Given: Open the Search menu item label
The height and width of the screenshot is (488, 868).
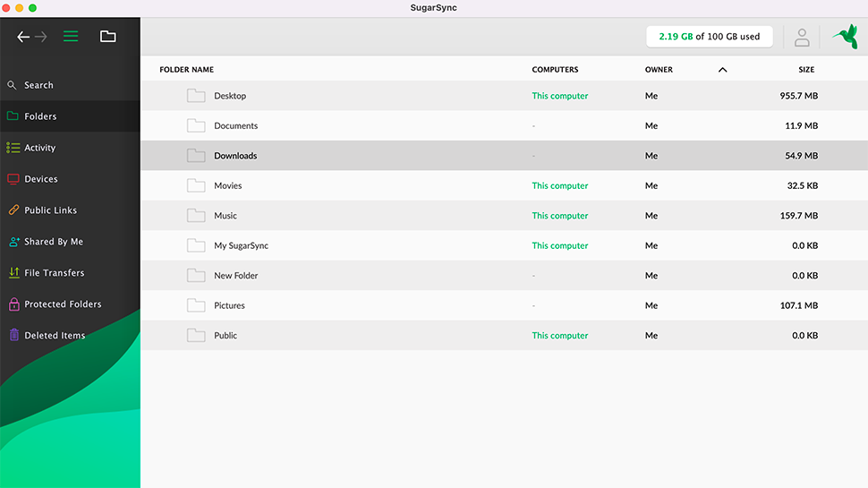Looking at the screenshot, I should click(38, 85).
